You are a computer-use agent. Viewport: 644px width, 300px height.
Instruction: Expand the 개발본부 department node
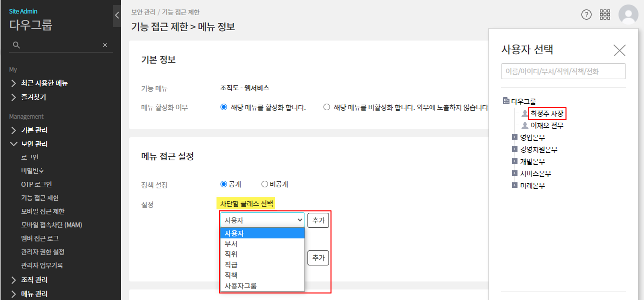[514, 161]
